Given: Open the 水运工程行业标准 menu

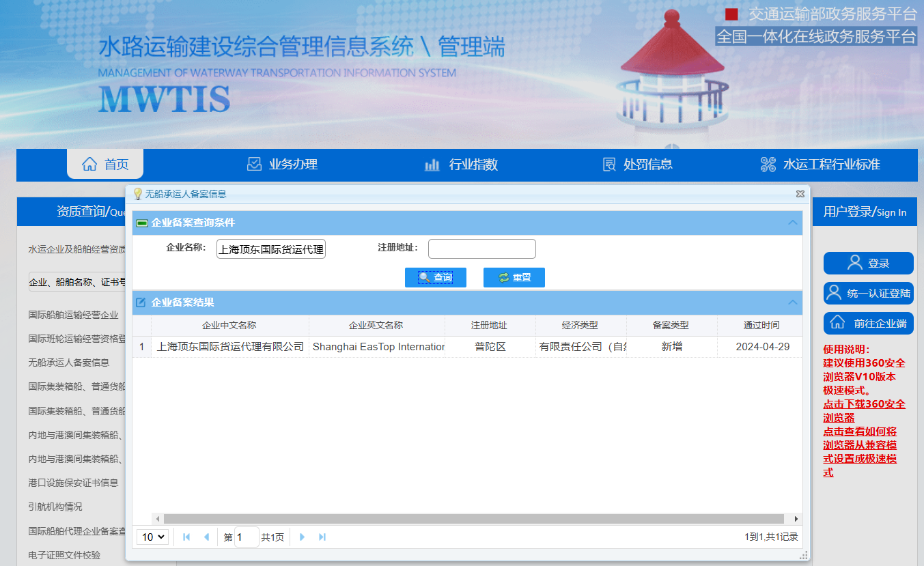Looking at the screenshot, I should pyautogui.click(x=820, y=165).
